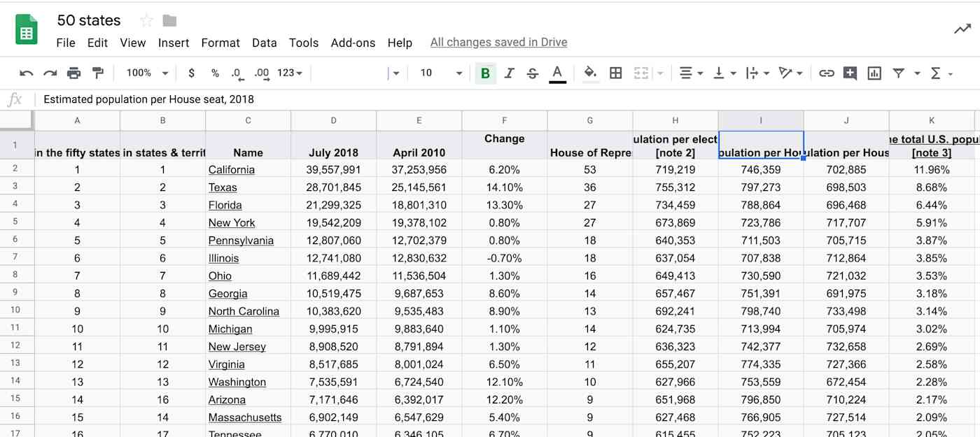This screenshot has height=437, width=980.
Task: Create a filter on the data
Action: tap(898, 73)
